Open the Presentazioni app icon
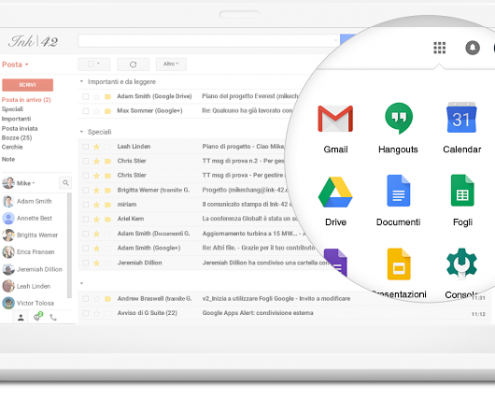Image resolution: width=495 pixels, height=400 pixels. (x=399, y=264)
